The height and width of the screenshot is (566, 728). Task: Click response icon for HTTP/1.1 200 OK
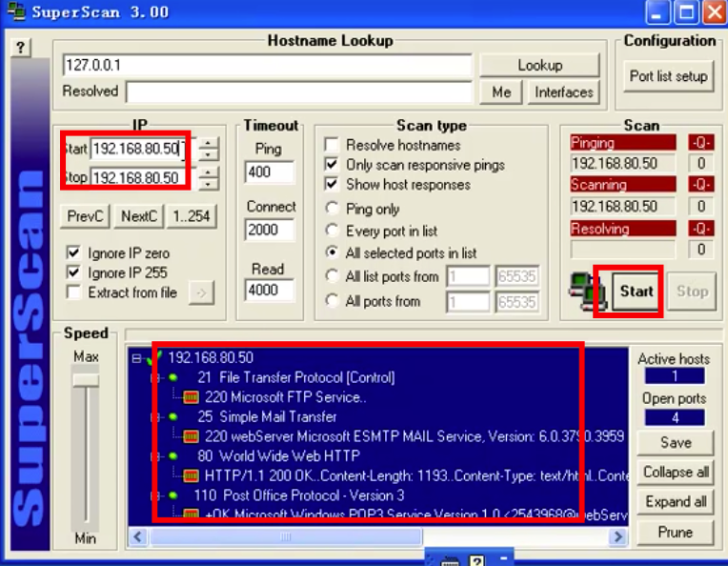point(191,475)
